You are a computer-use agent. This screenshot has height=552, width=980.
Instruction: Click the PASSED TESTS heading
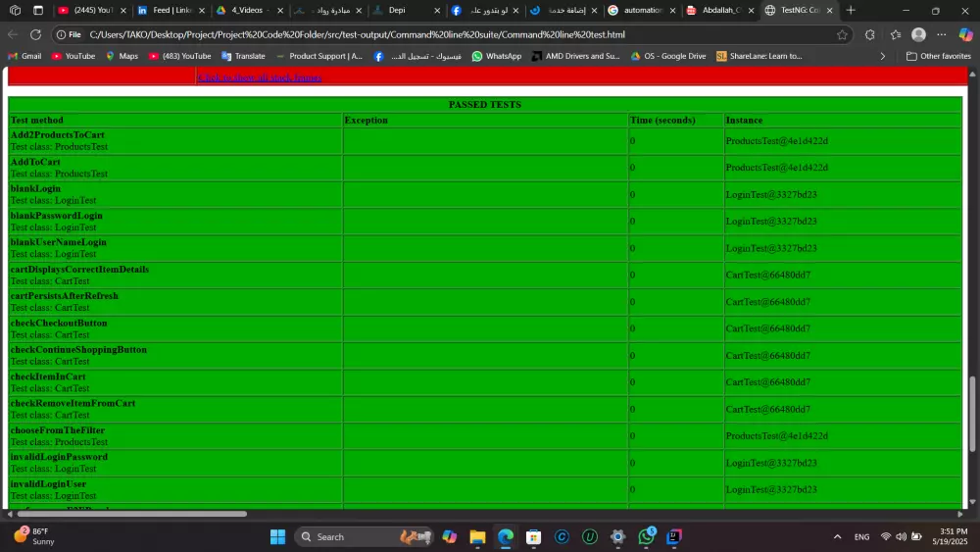pos(485,104)
